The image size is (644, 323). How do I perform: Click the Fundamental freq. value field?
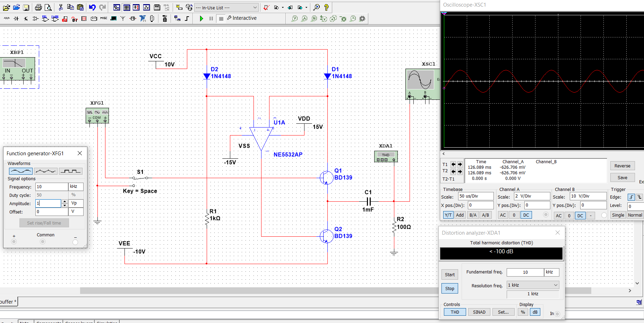click(525, 272)
